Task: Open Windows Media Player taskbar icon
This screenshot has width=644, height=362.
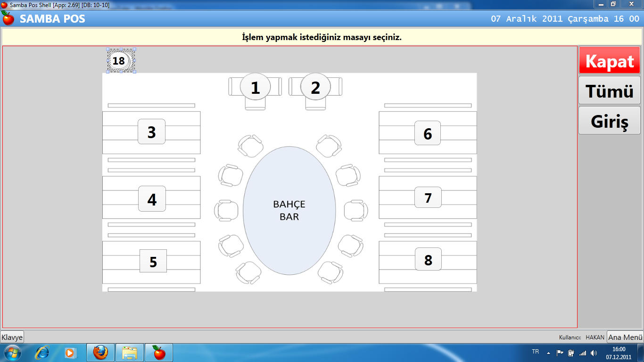Action: [70, 353]
